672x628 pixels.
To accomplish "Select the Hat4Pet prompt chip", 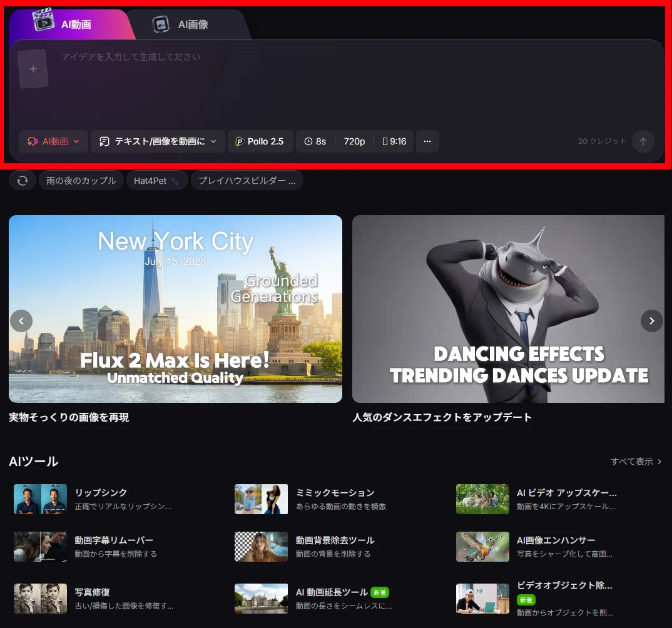I will click(157, 181).
